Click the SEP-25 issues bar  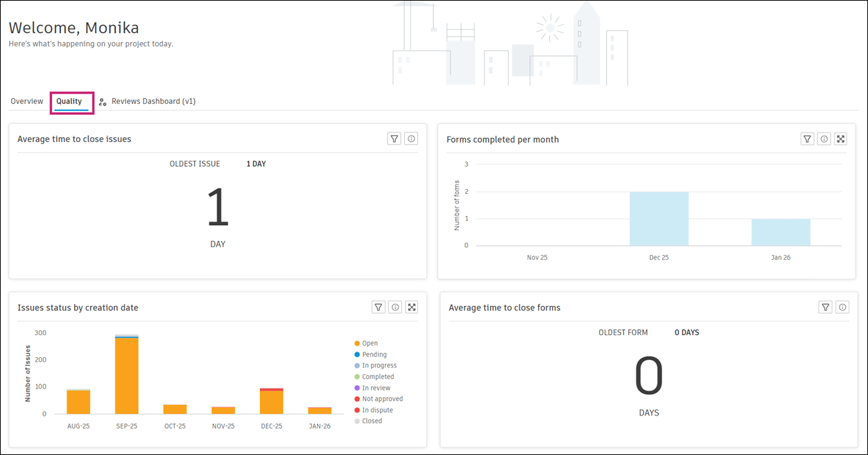127,375
